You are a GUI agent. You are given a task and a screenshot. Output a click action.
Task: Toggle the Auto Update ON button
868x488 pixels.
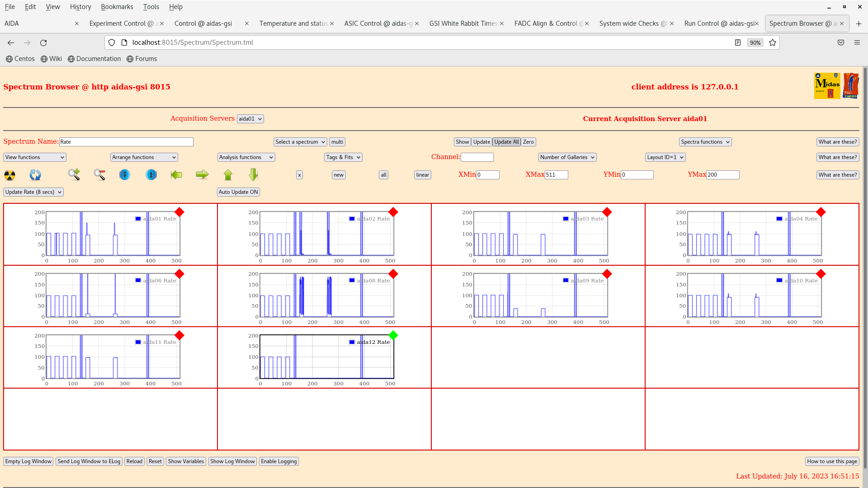[238, 192]
